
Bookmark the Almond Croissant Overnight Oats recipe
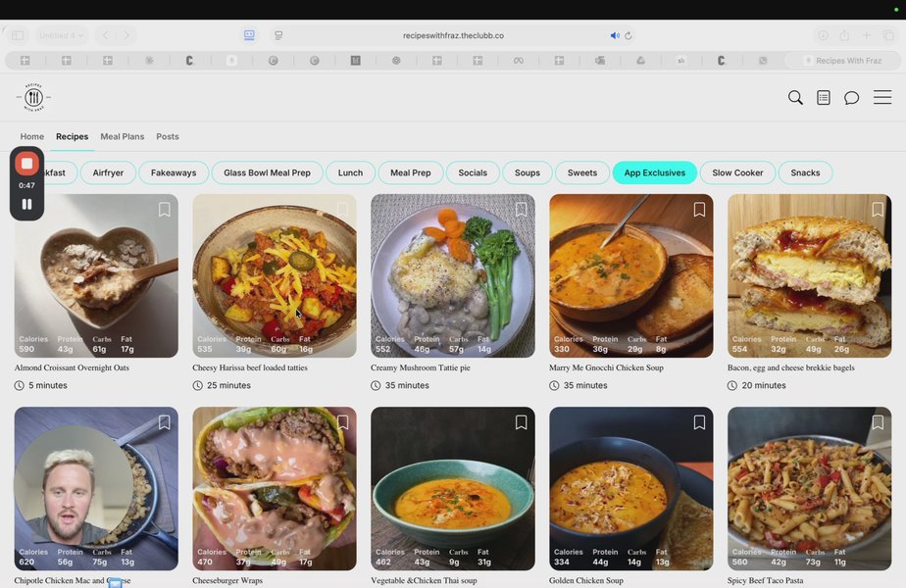coord(164,210)
